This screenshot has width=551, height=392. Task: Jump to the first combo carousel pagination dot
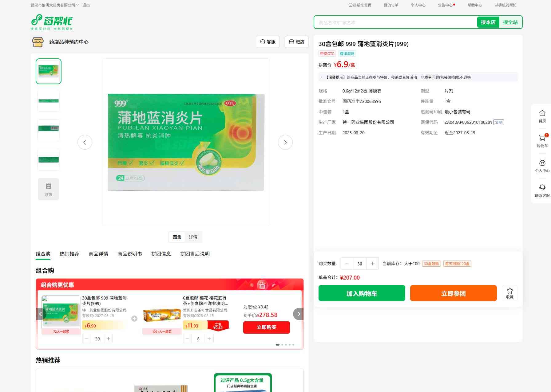pyautogui.click(x=278, y=345)
